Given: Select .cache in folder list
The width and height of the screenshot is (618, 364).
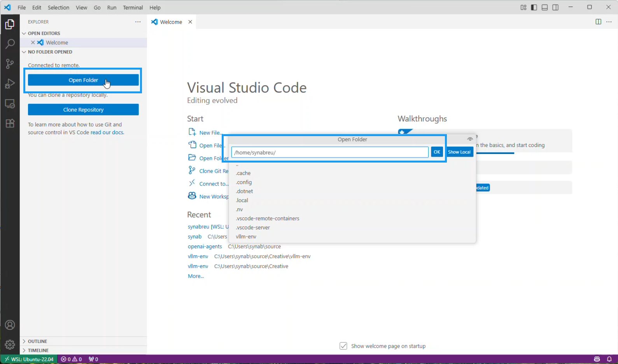Looking at the screenshot, I should [x=352, y=173].
